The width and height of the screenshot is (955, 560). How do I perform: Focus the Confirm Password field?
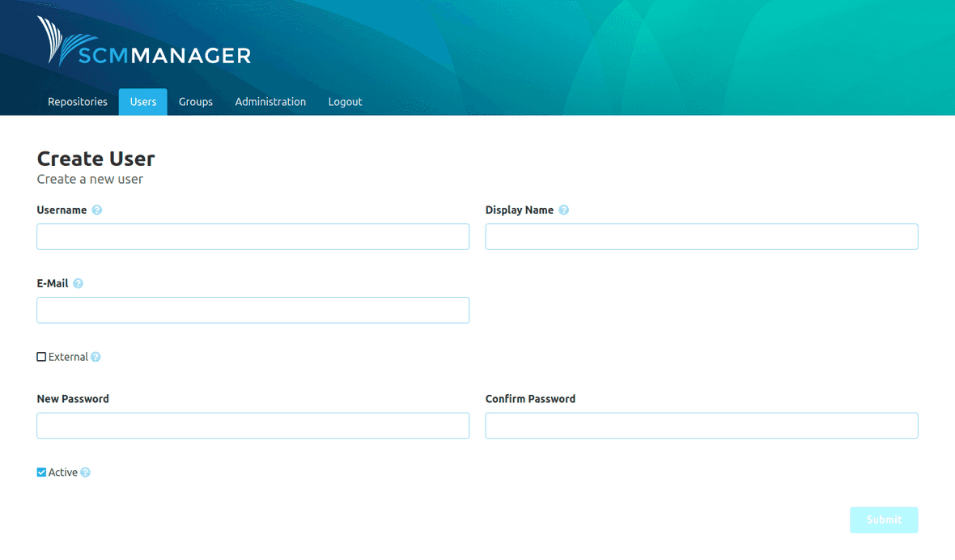701,425
